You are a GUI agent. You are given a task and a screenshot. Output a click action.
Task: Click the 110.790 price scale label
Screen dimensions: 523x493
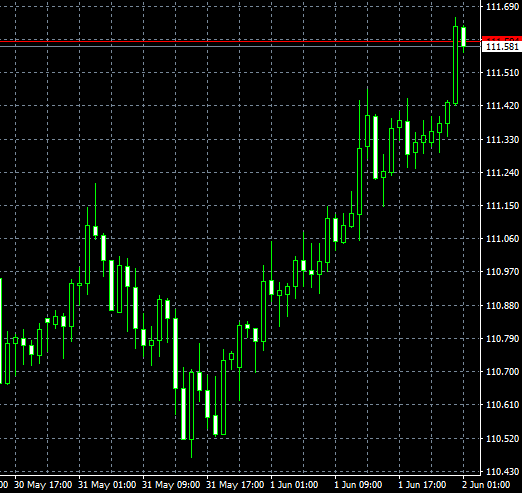[503, 339]
